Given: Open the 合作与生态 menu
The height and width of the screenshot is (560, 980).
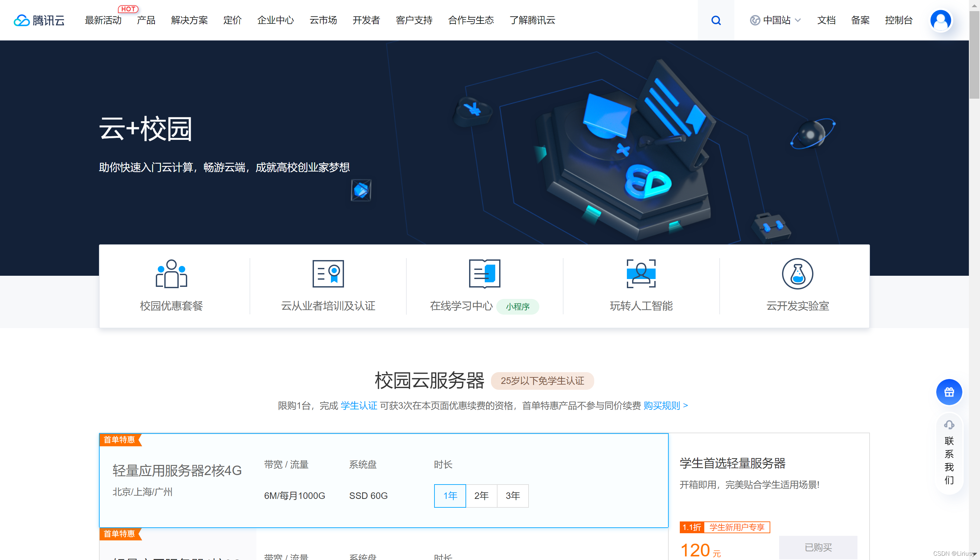Looking at the screenshot, I should click(471, 20).
